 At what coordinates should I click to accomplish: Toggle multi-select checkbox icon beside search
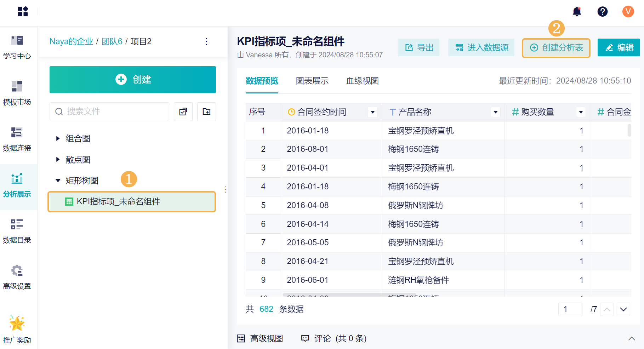(x=183, y=112)
